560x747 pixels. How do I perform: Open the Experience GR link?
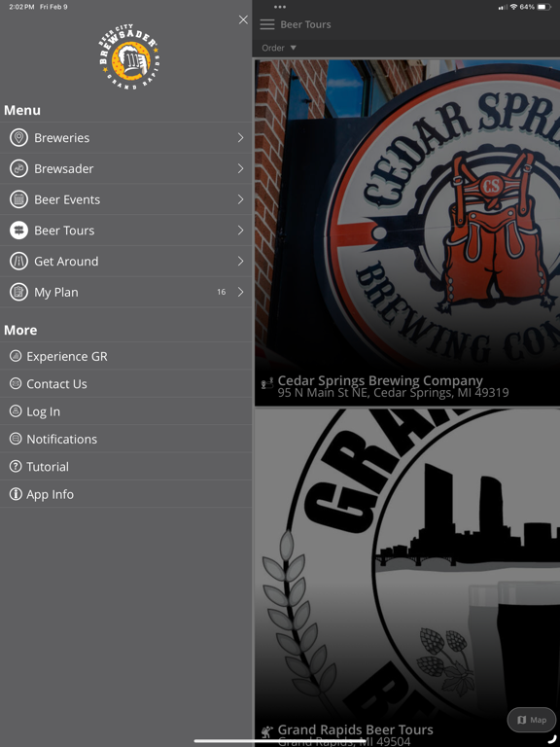(x=125, y=356)
